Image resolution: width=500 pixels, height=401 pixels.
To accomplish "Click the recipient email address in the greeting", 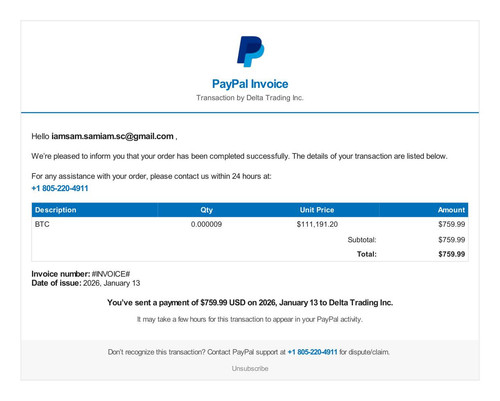I will pyautogui.click(x=112, y=136).
